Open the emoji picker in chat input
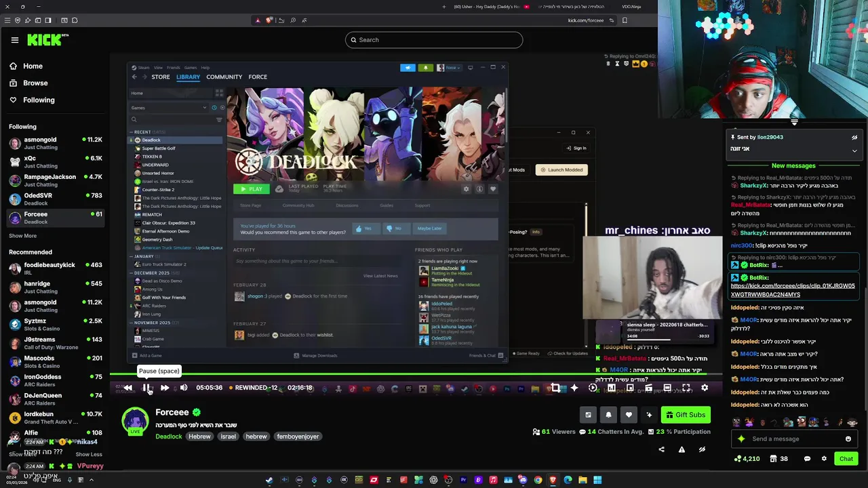Image resolution: width=868 pixels, height=488 pixels. click(848, 439)
